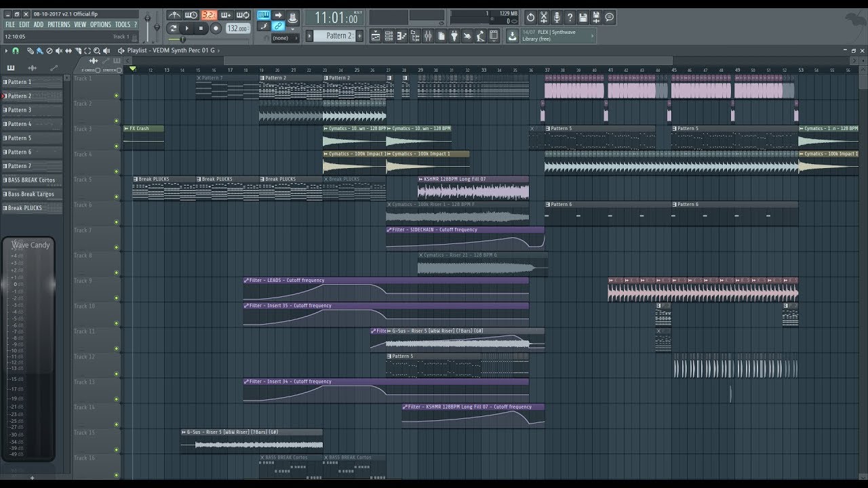868x488 pixels.
Task: Open the VIEW menu
Action: [80, 24]
